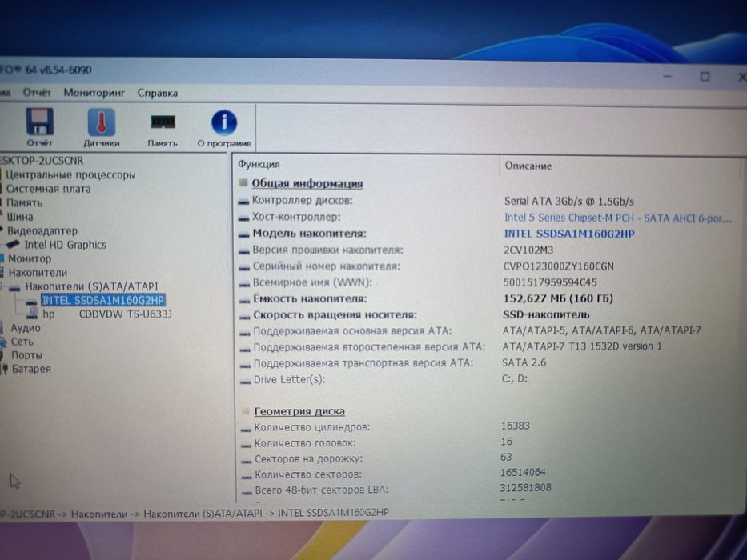Select the DESKTOP-2UCSCNR root tree node
747x560 pixels.
tap(42, 161)
